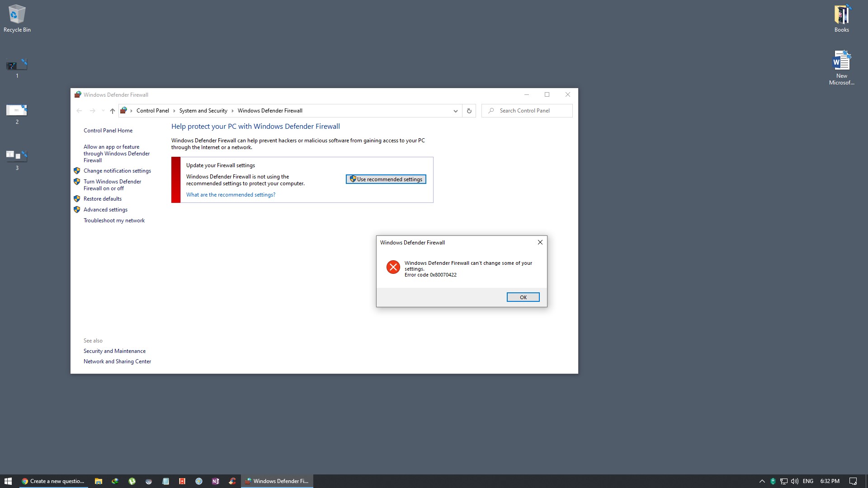Click the ENG language indicator
Image resolution: width=868 pixels, height=488 pixels.
(x=808, y=481)
